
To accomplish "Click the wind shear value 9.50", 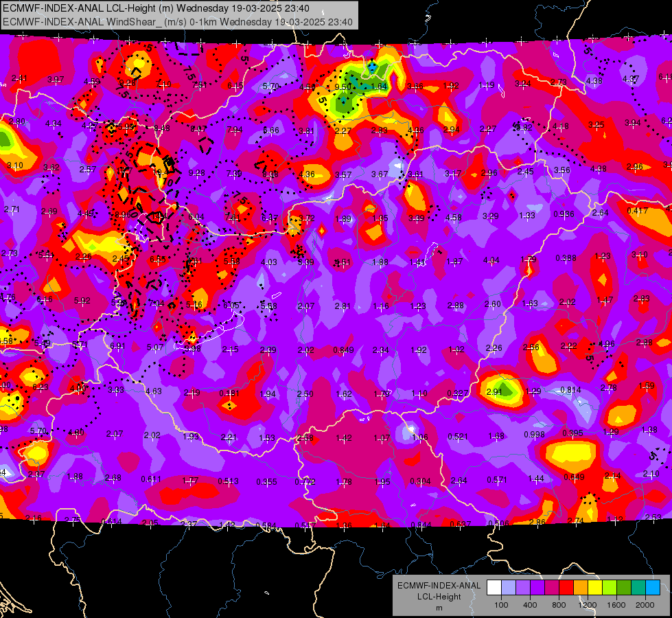I will click(343, 87).
